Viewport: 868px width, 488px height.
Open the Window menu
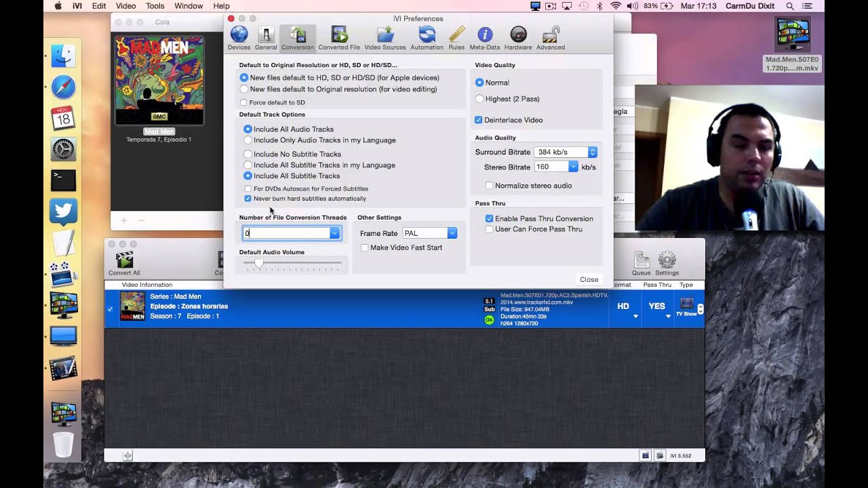189,6
